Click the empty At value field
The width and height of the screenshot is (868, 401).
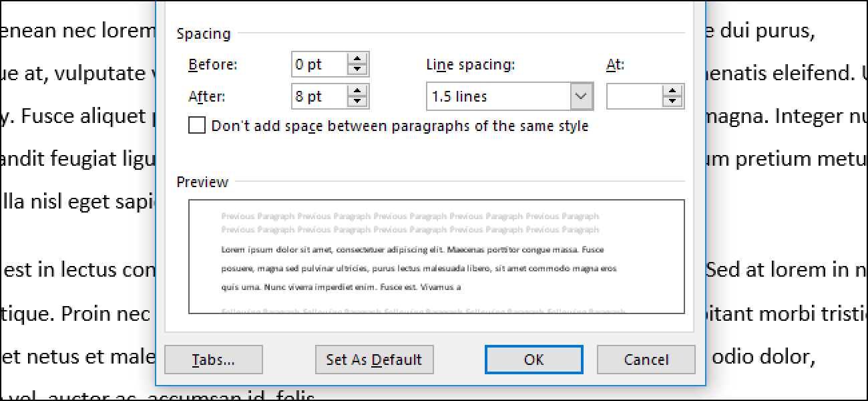634,96
